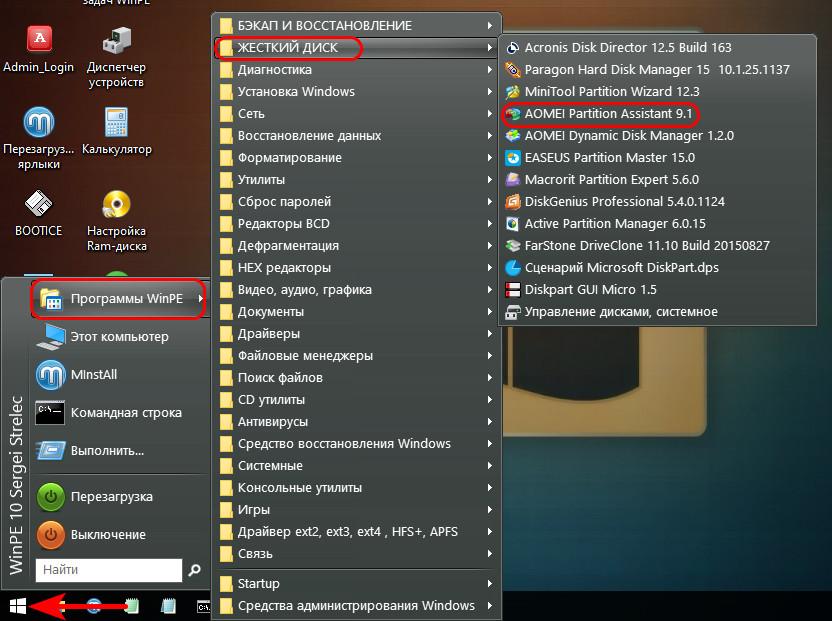The width and height of the screenshot is (832, 621).
Task: Run Сценарий Microsoft DiskPart.dps
Action: click(657, 268)
